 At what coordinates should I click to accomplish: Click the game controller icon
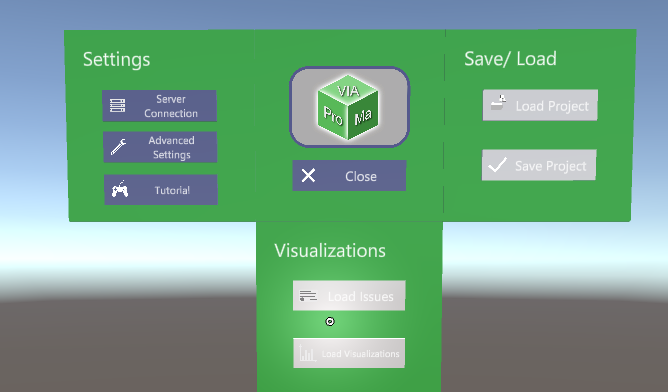120,189
